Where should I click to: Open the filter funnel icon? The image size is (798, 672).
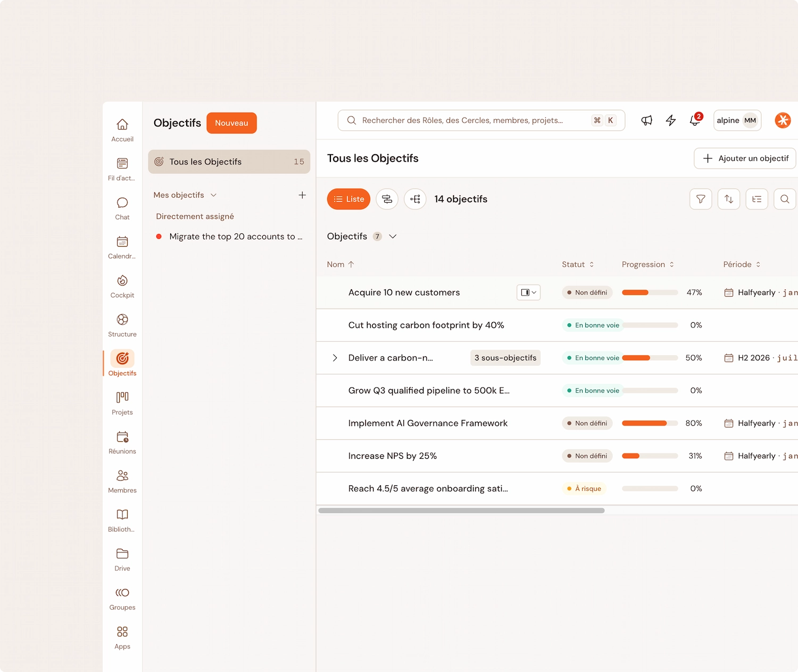click(701, 199)
